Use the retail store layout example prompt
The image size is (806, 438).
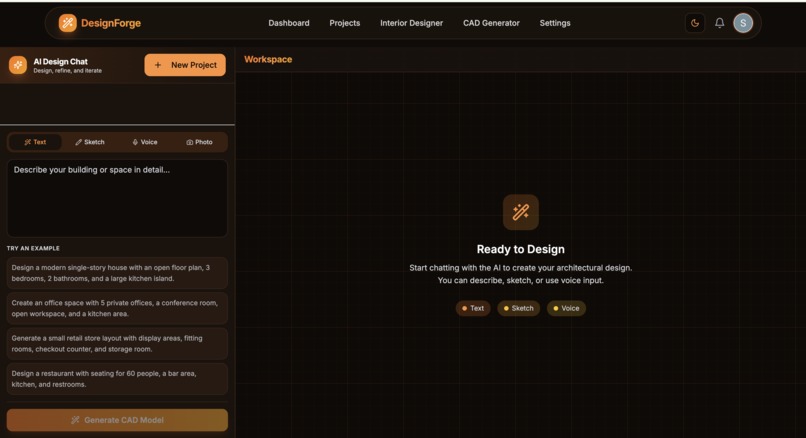117,343
